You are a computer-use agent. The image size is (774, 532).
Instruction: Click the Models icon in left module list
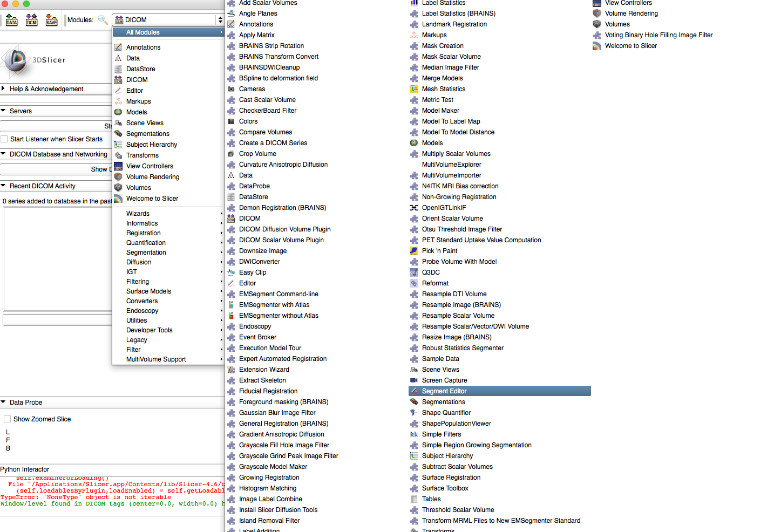pos(118,112)
